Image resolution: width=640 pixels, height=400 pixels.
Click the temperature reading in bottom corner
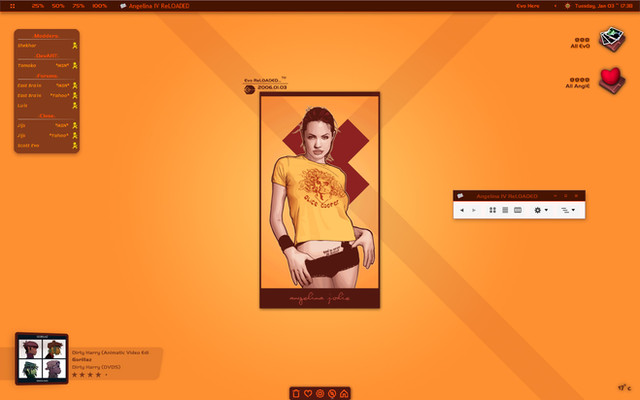[x=624, y=388]
